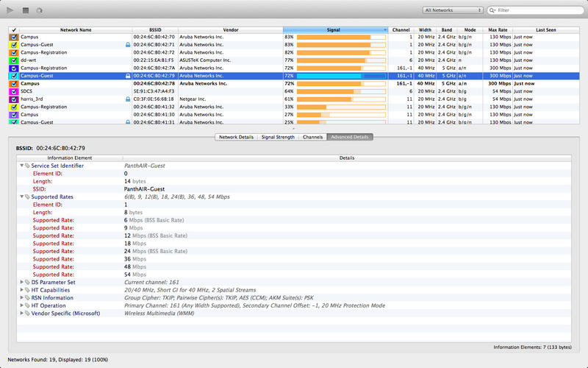
Task: Uncheck the SDCS network checkbox
Action: point(14,91)
